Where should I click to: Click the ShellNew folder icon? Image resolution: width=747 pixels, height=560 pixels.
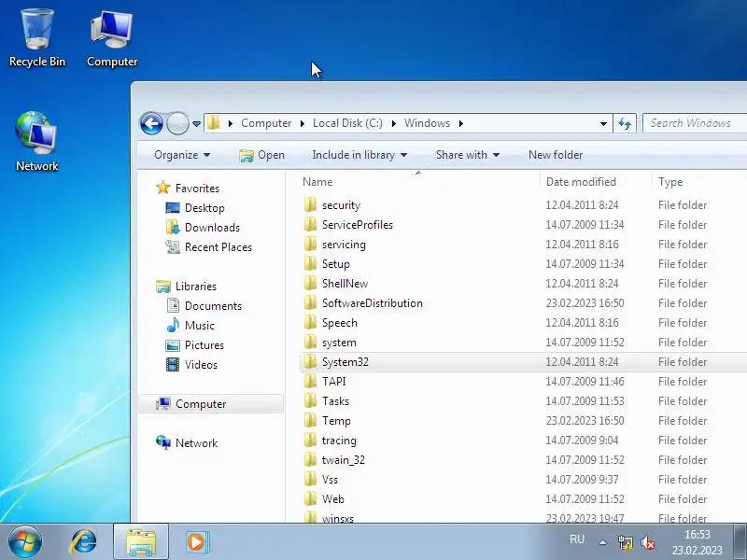click(310, 284)
